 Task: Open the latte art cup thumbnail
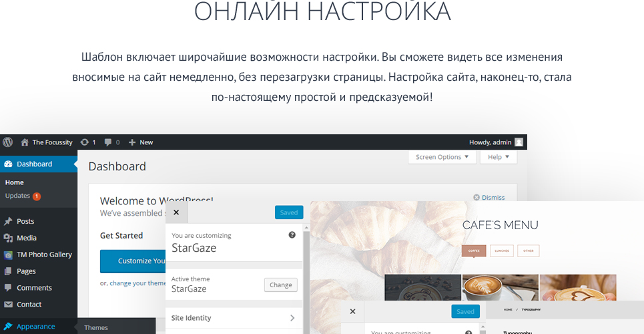[501, 288]
